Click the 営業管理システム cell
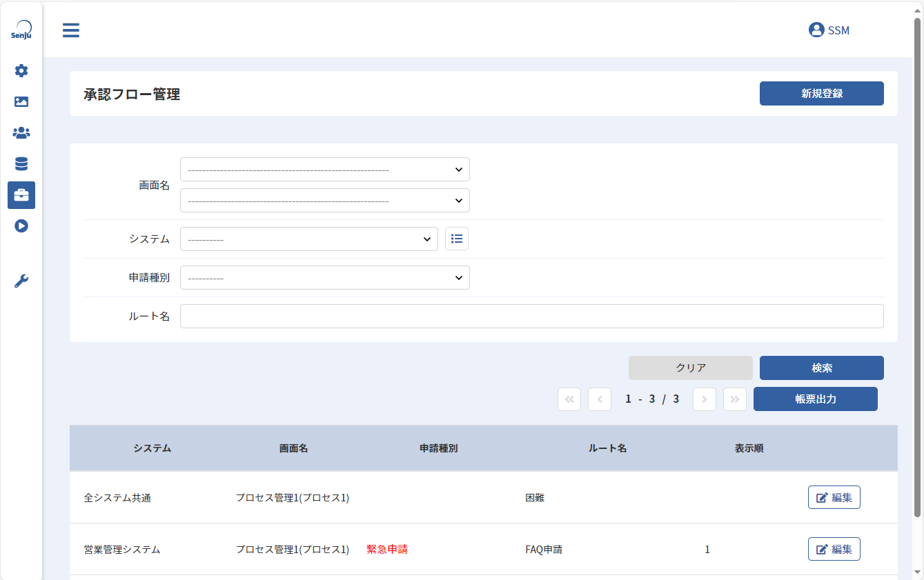 122,550
